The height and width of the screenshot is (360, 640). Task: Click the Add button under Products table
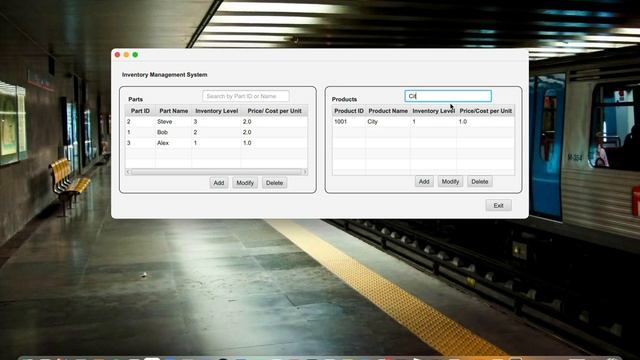click(424, 182)
